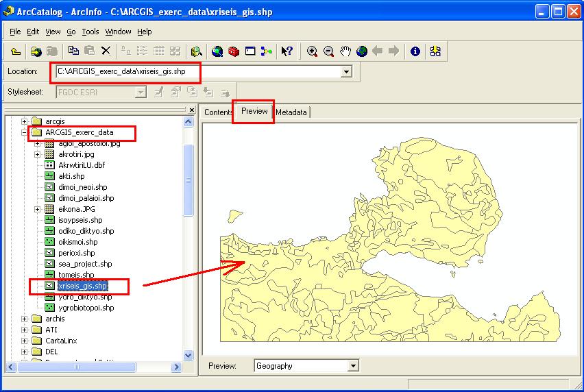Click the Paste toolbar icon

(x=89, y=51)
